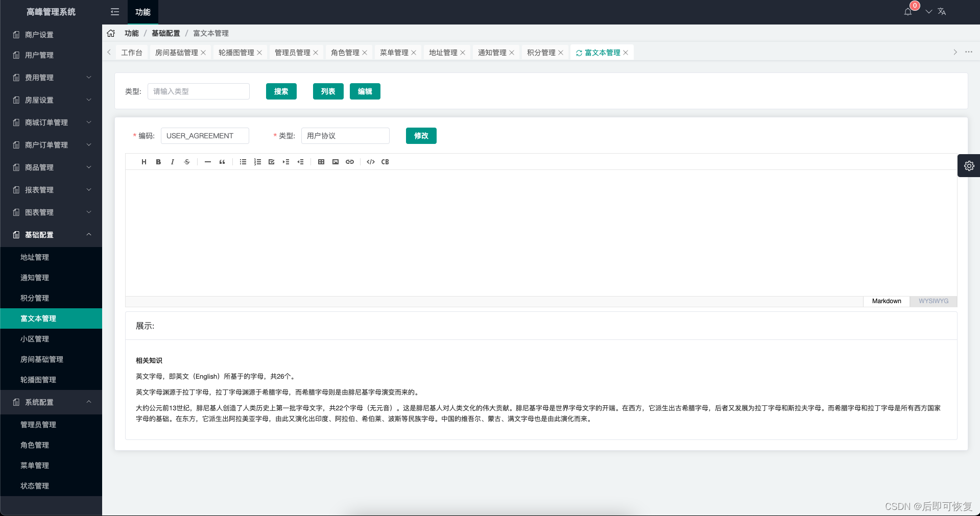Click the 编码 field with USER_AGREEMENT
The width and height of the screenshot is (980, 516).
[x=205, y=136]
